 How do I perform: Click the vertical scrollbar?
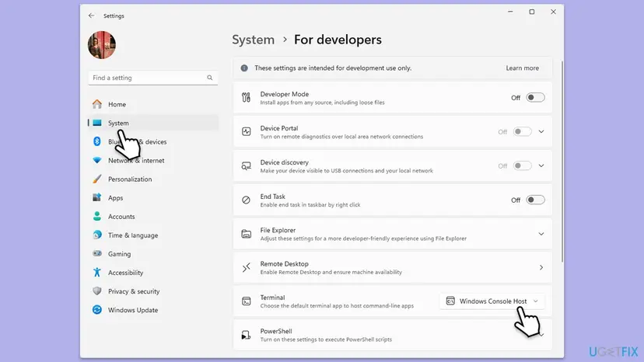[x=562, y=162]
